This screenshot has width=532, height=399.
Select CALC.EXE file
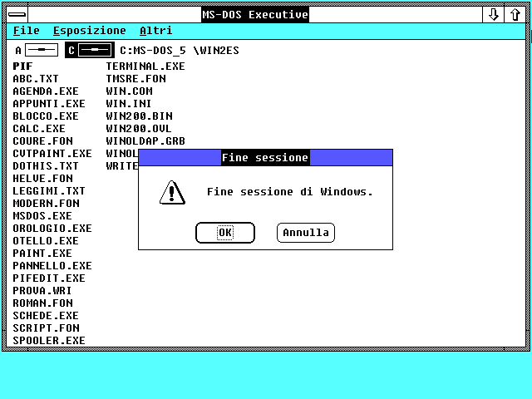(39, 129)
